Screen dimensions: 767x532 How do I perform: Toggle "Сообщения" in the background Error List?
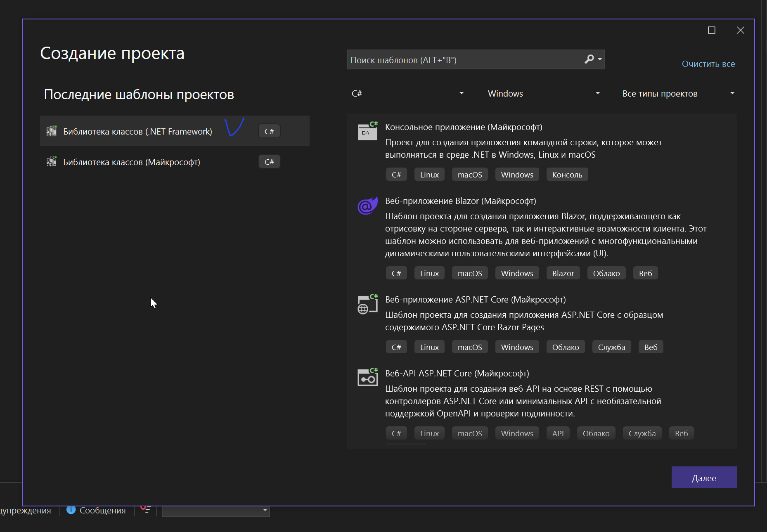(96, 511)
